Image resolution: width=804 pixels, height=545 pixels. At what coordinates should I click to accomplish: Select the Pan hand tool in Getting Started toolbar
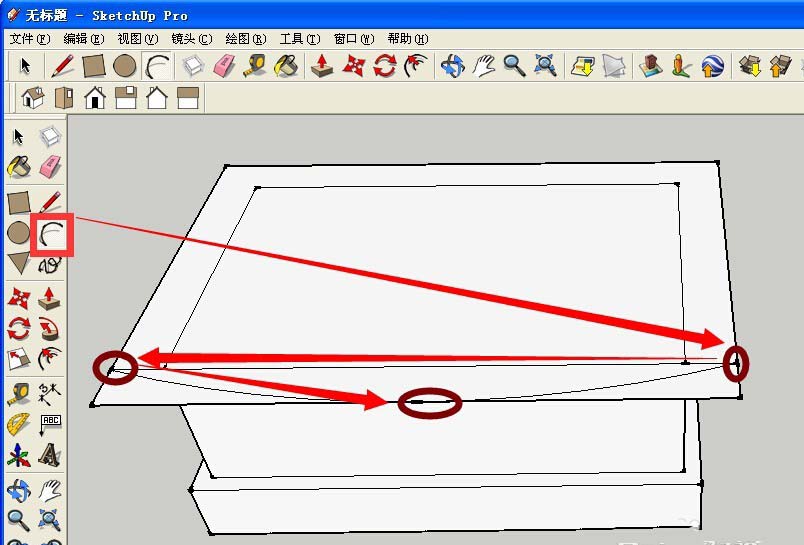click(483, 66)
